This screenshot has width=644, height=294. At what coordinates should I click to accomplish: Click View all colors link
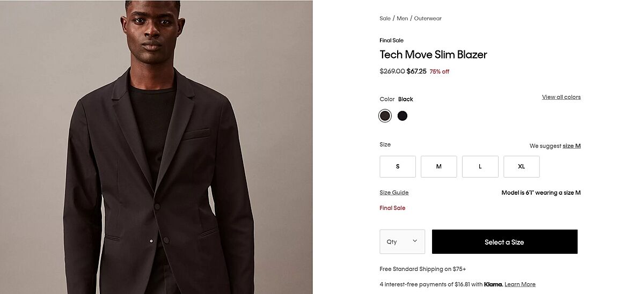(x=561, y=97)
